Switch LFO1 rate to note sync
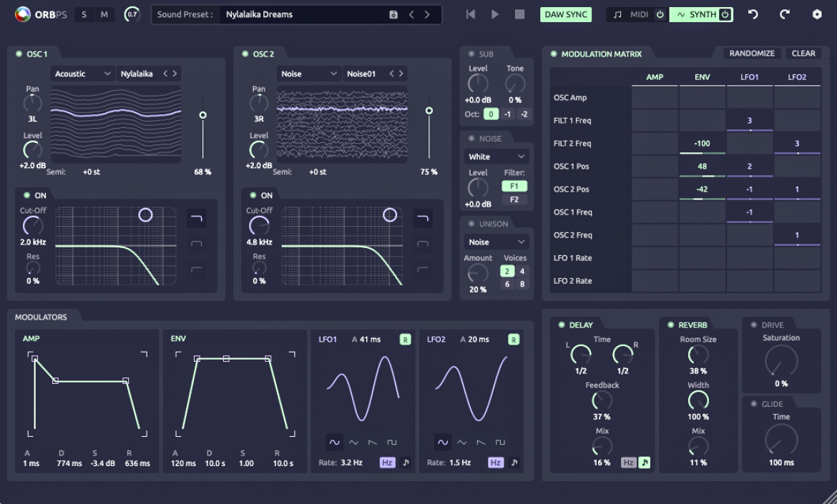Image resolution: width=837 pixels, height=504 pixels. click(406, 463)
